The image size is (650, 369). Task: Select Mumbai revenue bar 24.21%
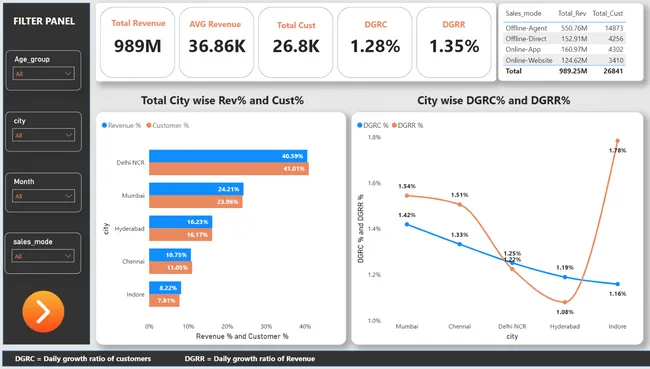click(x=196, y=189)
